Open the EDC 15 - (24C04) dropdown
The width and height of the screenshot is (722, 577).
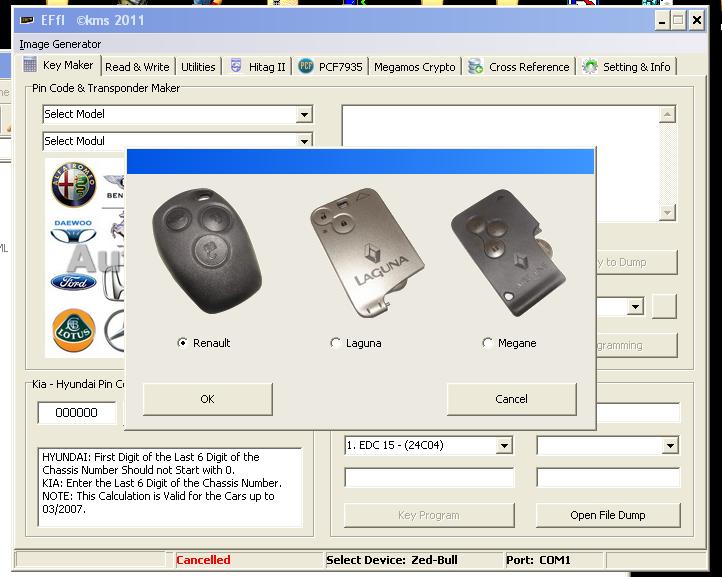pyautogui.click(x=505, y=445)
